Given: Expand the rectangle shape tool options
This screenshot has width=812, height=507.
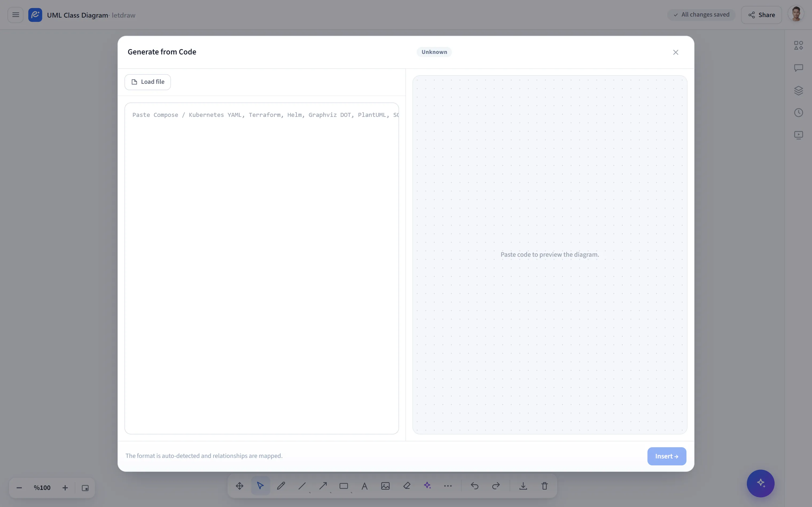Looking at the screenshot, I should click(351, 492).
